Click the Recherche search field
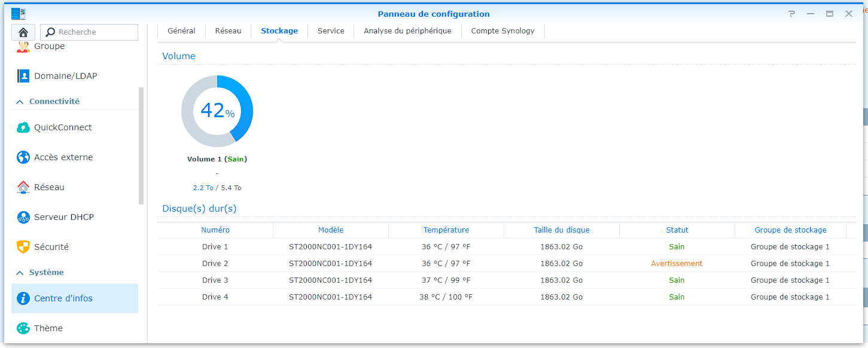Viewport: 868px width, 348px height. (x=96, y=32)
